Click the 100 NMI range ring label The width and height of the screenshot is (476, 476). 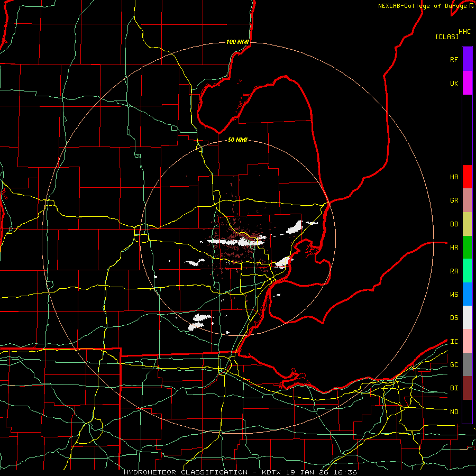tap(237, 42)
